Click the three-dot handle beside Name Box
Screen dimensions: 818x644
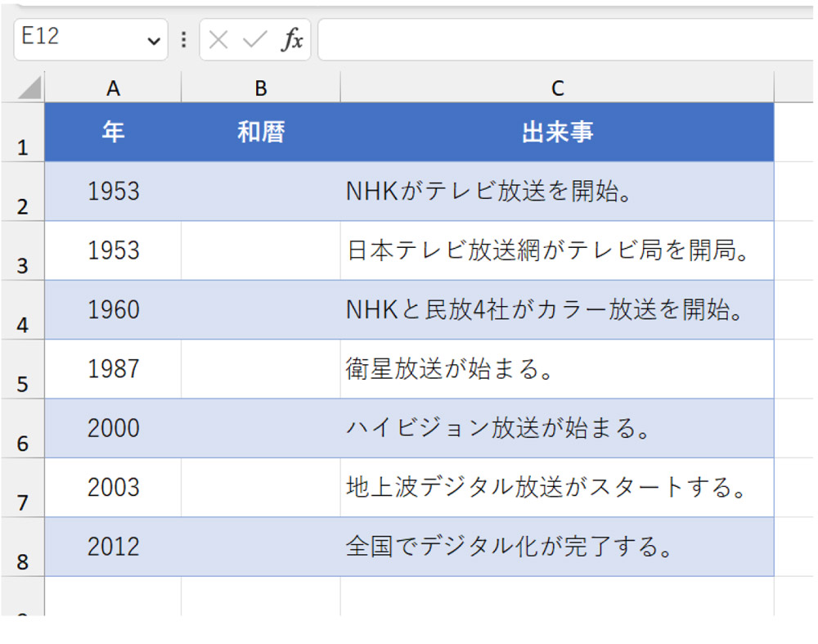183,39
